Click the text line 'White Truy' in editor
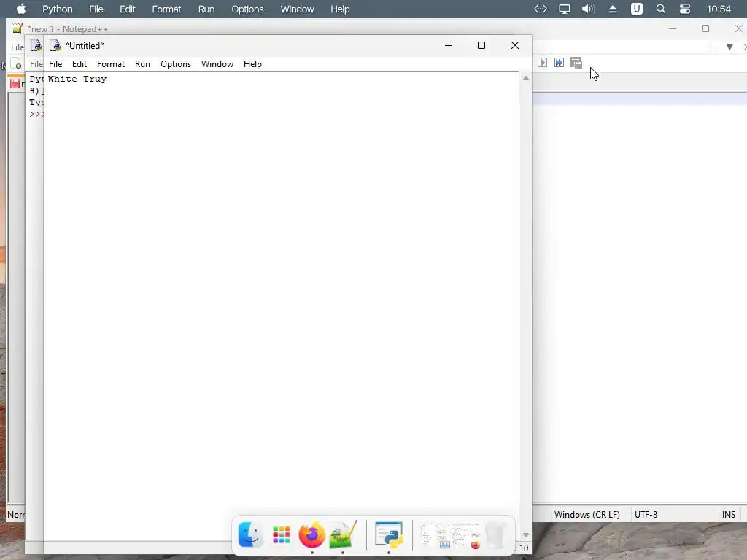 pyautogui.click(x=77, y=79)
